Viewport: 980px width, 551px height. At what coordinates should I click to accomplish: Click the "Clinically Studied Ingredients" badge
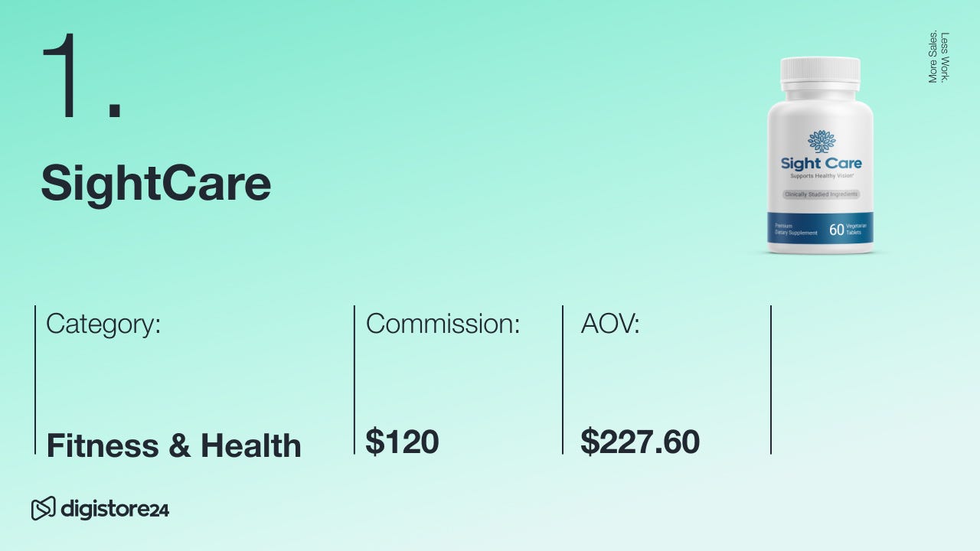tap(822, 194)
